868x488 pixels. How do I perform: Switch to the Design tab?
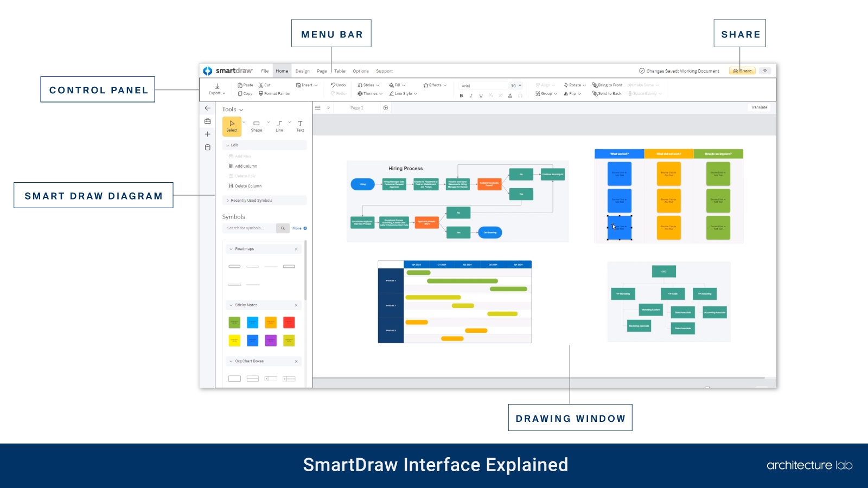tap(302, 71)
